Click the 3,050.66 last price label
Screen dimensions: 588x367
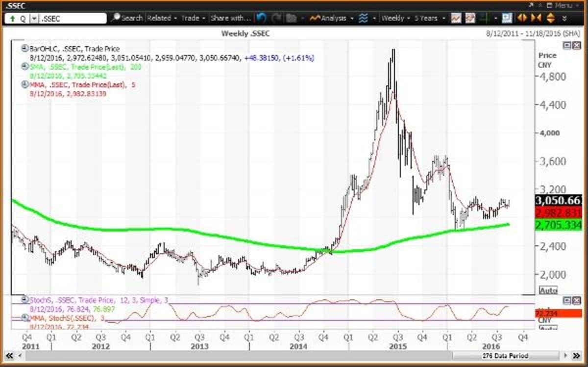click(x=559, y=201)
